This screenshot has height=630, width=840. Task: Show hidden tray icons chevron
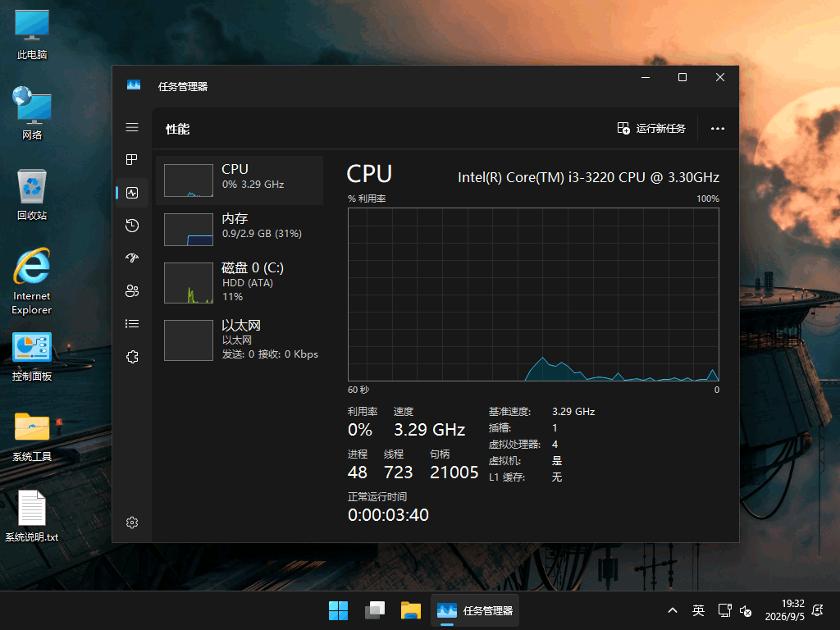click(x=673, y=610)
